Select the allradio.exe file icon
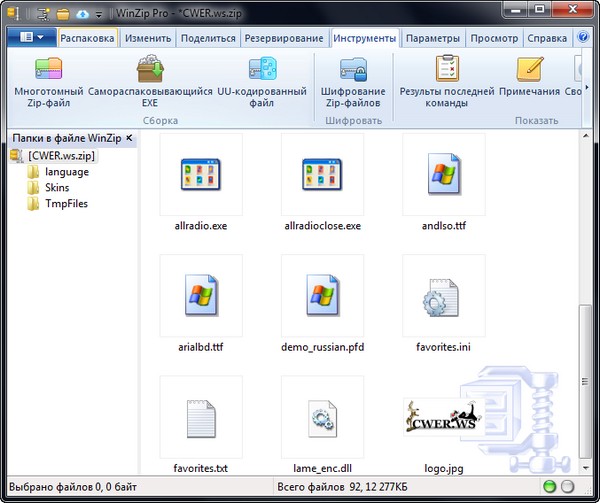Screen dimensions: 600x503 tap(201, 175)
